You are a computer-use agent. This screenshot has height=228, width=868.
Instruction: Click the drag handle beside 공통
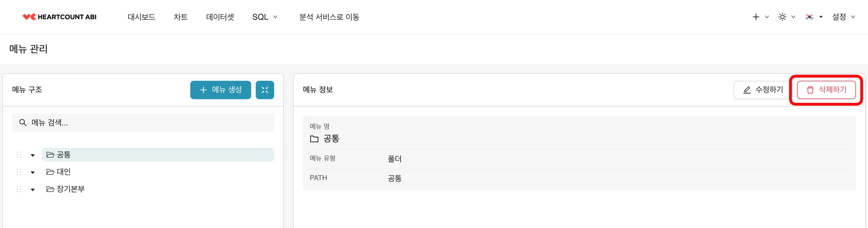click(19, 155)
